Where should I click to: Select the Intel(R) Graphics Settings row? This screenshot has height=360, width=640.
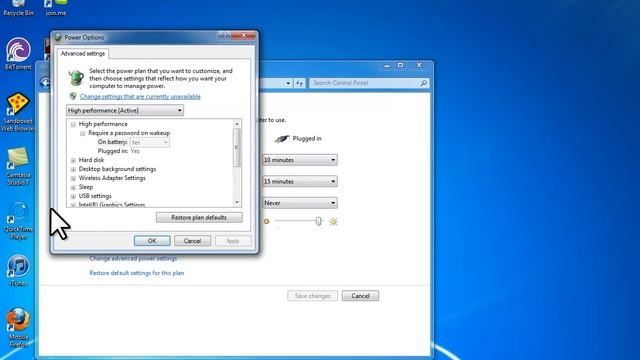click(x=111, y=204)
